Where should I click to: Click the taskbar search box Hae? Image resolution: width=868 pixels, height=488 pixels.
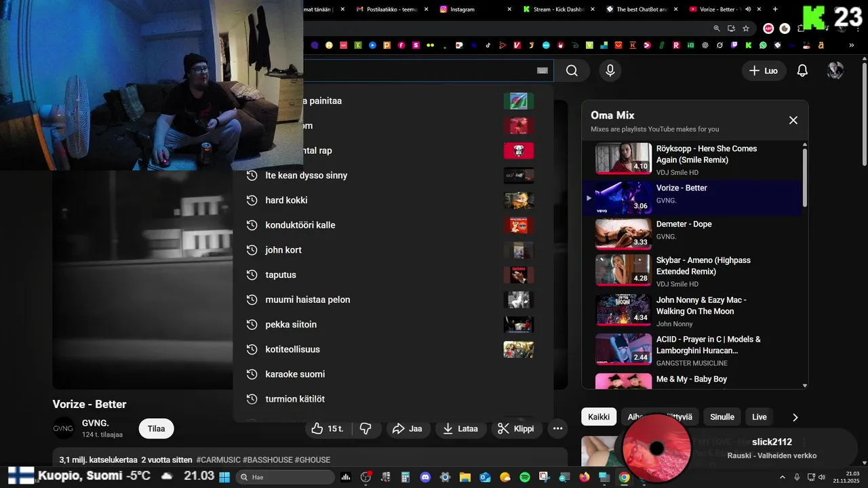pos(285,477)
